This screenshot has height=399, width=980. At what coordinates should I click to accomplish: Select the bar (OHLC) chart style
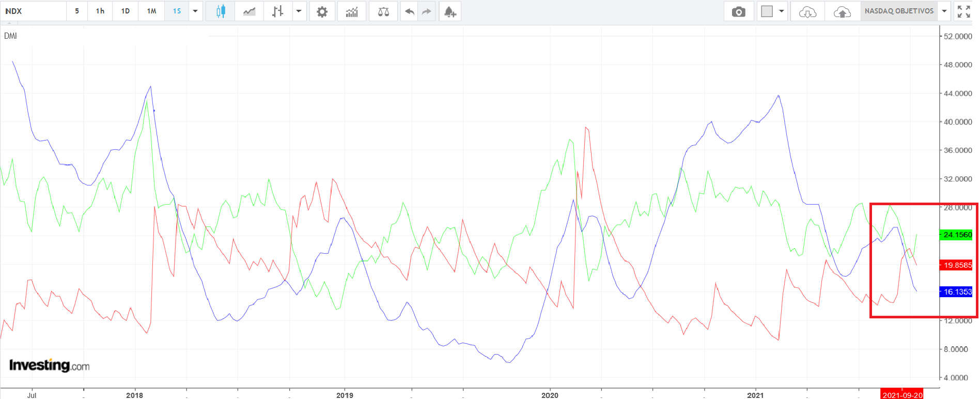pyautogui.click(x=278, y=11)
